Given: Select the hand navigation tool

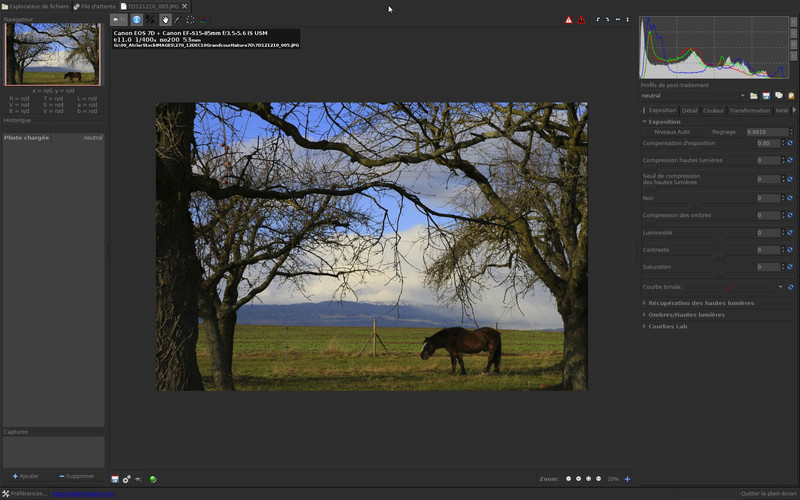Looking at the screenshot, I should 164,19.
